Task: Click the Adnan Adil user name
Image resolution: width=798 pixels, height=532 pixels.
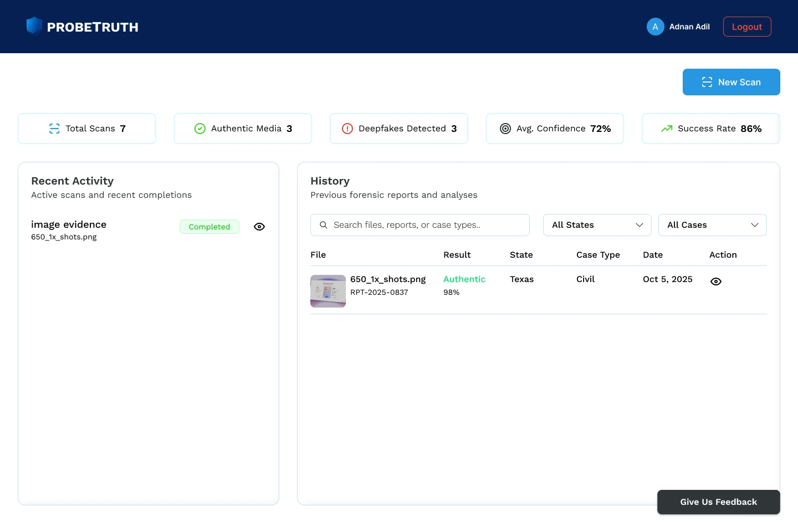Action: (689, 27)
